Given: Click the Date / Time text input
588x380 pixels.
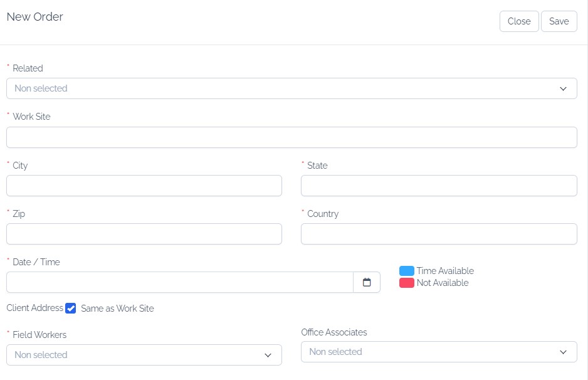Looking at the screenshot, I should pyautogui.click(x=180, y=282).
